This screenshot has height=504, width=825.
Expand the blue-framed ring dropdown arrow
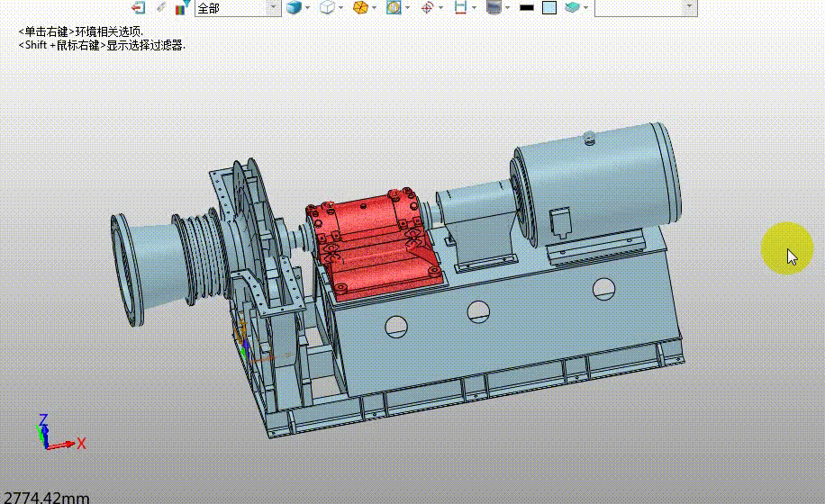407,7
